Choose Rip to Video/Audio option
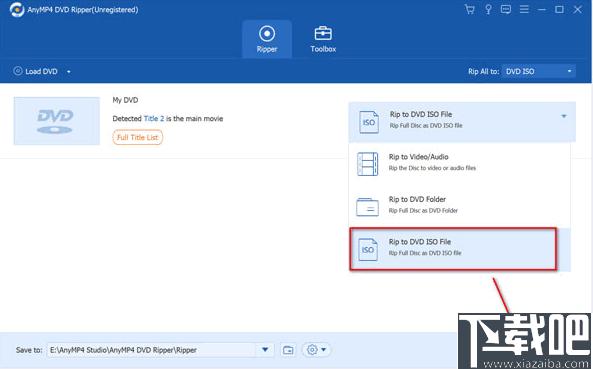 459,163
